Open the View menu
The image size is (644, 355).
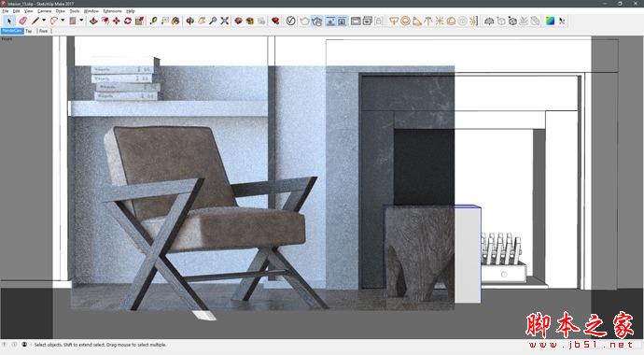28,11
